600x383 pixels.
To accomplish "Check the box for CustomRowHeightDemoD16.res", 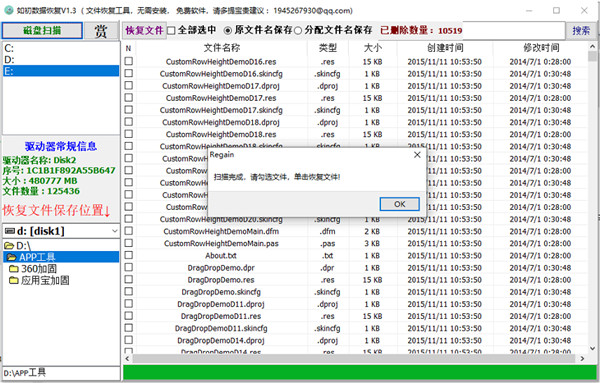I will click(129, 61).
